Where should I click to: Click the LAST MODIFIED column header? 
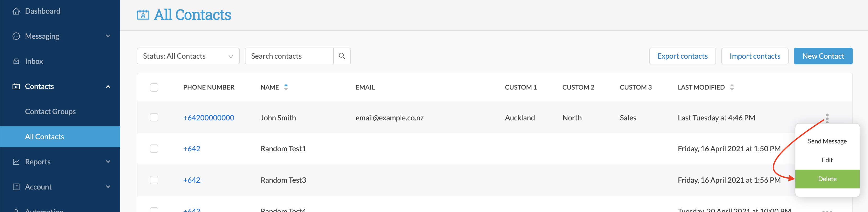coord(701,87)
